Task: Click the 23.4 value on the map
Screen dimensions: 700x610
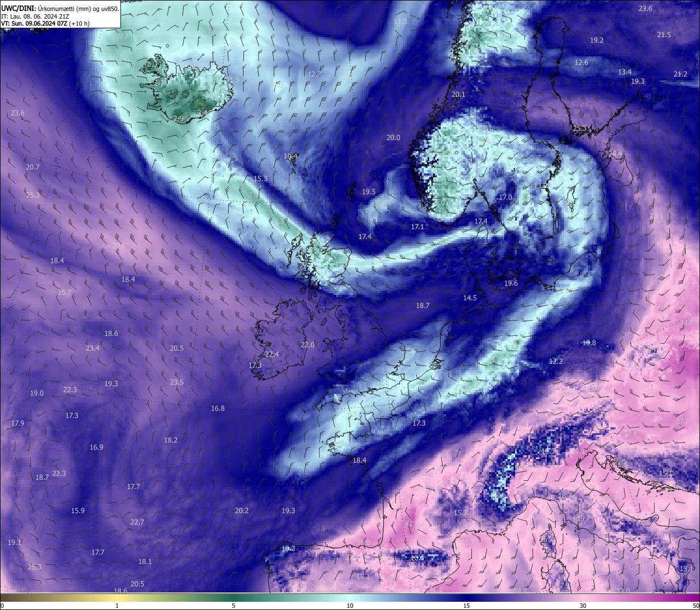Action: 92,348
